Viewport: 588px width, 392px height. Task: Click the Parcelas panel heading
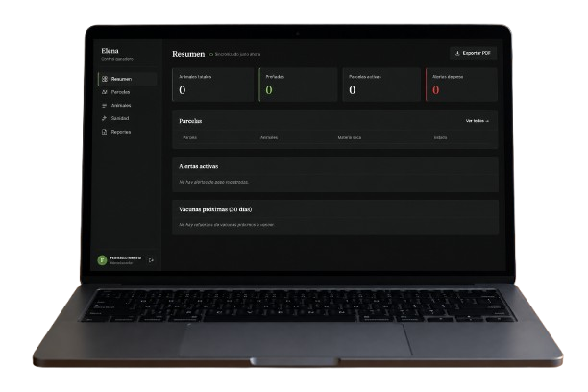coord(190,121)
